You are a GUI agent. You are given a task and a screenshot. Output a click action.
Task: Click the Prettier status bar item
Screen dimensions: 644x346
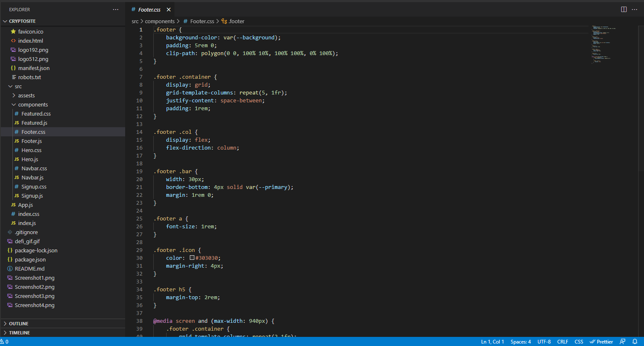tap(601, 342)
